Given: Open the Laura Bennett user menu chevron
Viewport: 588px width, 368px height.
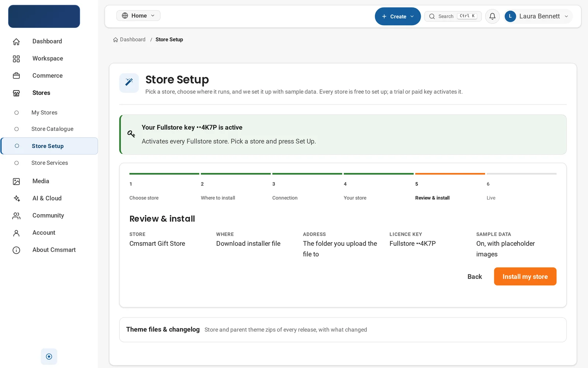Looking at the screenshot, I should click(566, 16).
